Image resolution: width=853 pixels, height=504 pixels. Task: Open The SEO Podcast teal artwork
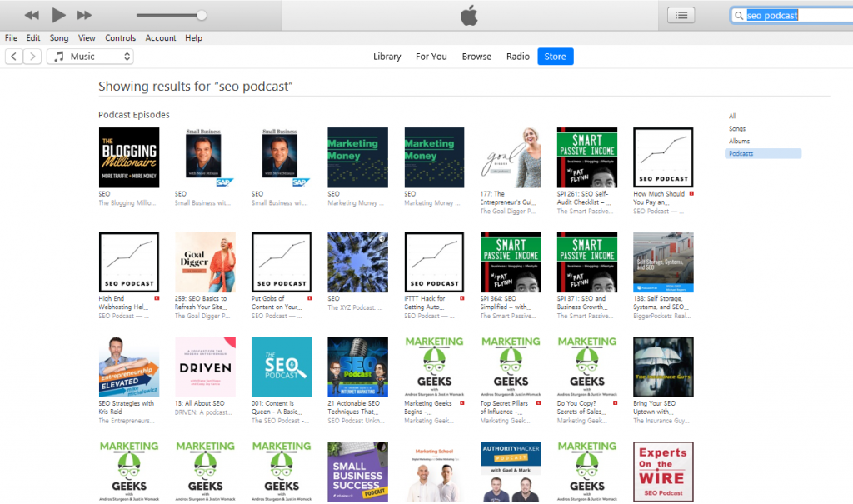pos(282,367)
